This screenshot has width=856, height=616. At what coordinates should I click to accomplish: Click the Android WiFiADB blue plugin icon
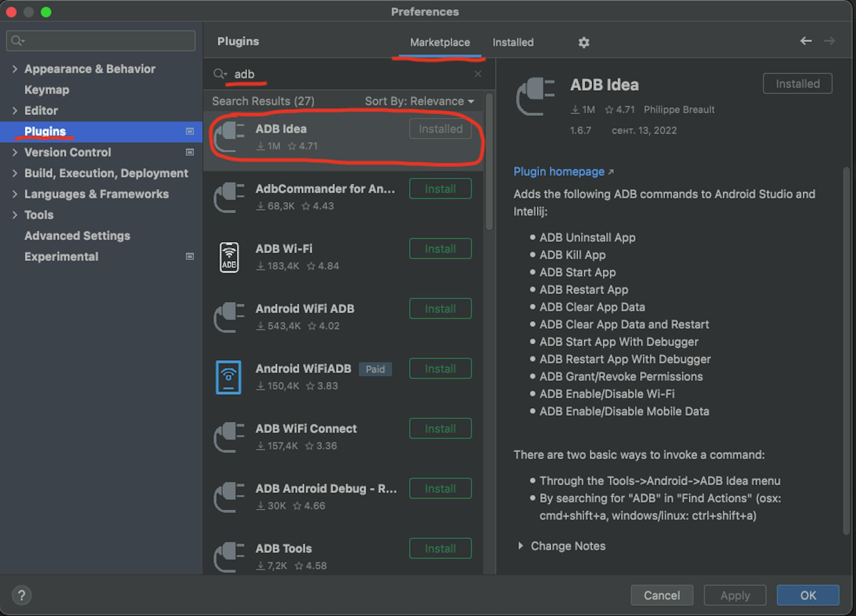coord(229,377)
